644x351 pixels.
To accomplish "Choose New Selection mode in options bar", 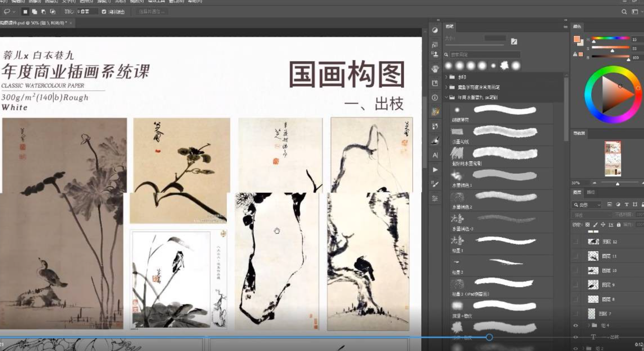I will 25,12.
